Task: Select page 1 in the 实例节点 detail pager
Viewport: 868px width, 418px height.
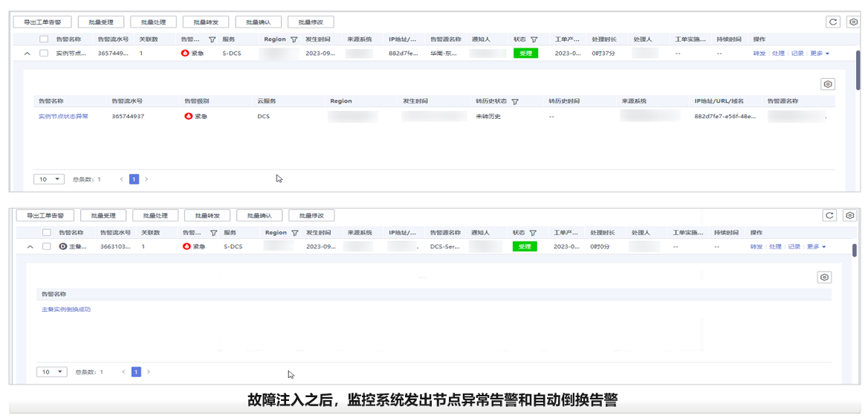Action: pyautogui.click(x=134, y=179)
